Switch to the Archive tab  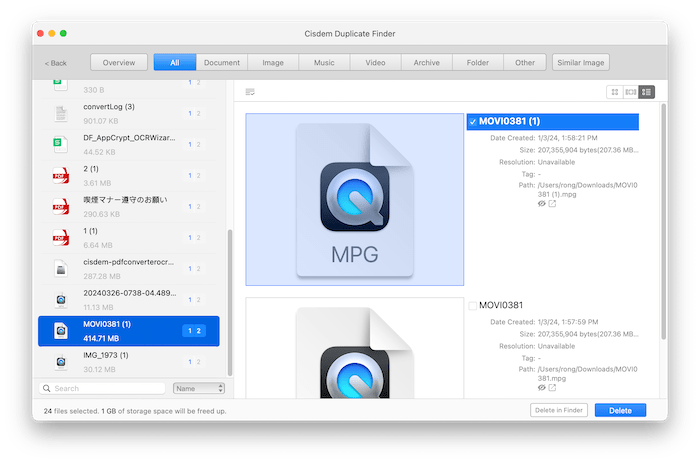(426, 63)
